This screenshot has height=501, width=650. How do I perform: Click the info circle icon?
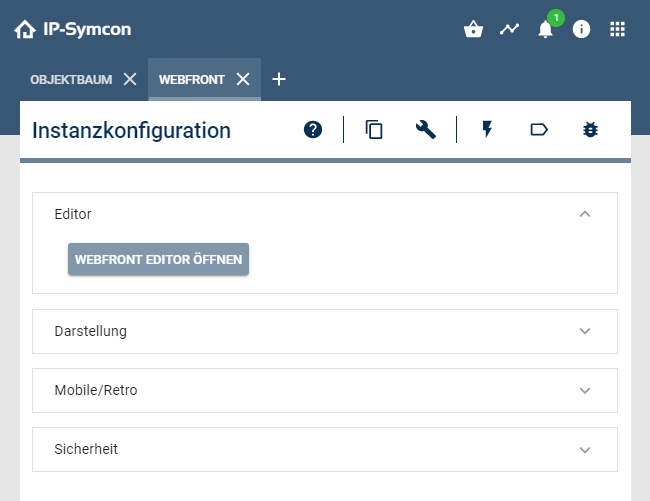click(x=581, y=29)
